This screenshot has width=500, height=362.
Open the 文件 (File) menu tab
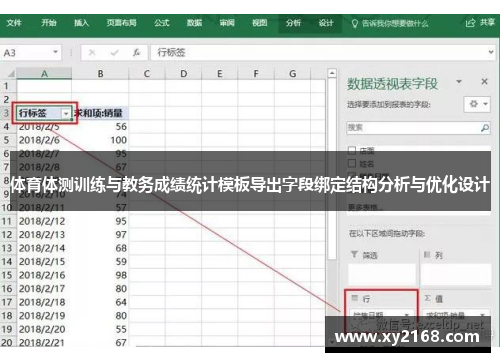coord(14,23)
